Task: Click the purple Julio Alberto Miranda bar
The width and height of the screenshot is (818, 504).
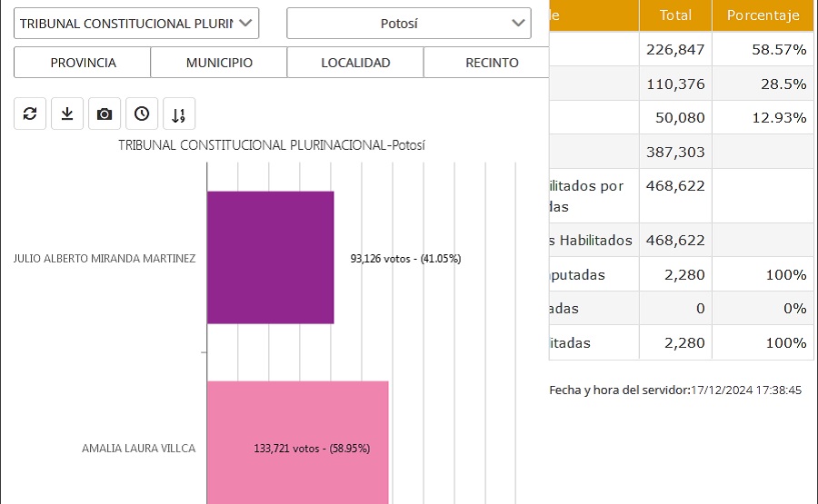Action: pyautogui.click(x=271, y=258)
